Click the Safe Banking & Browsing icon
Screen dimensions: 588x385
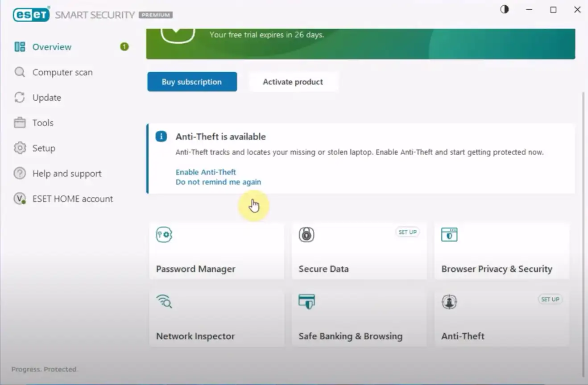306,302
